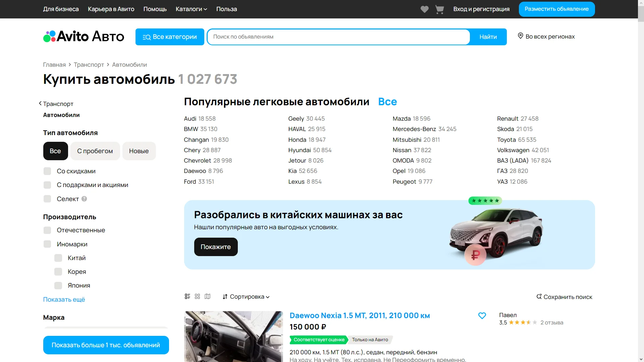The height and width of the screenshot is (362, 644).
Task: Open the Сортировка dropdown
Action: (246, 297)
